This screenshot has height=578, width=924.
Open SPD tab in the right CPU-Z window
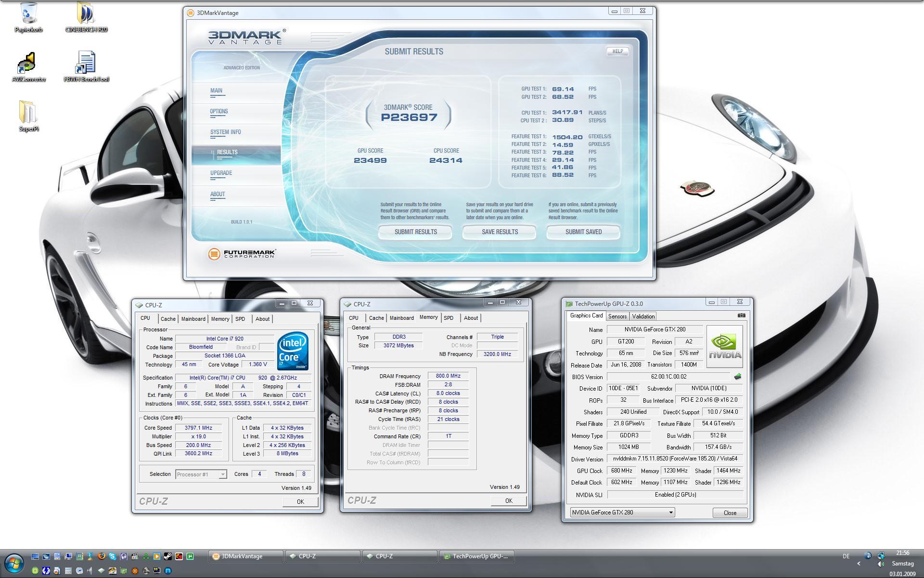(449, 318)
